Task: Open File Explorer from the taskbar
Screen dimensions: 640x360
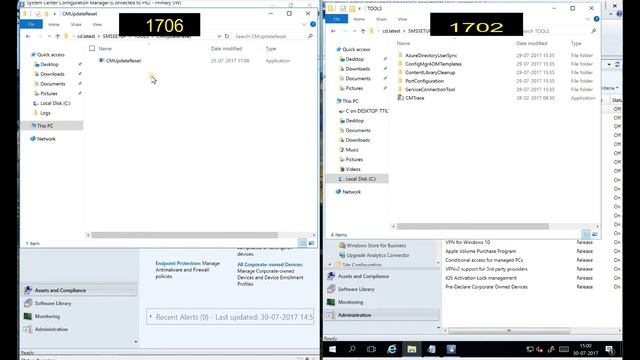Action: (x=411, y=349)
